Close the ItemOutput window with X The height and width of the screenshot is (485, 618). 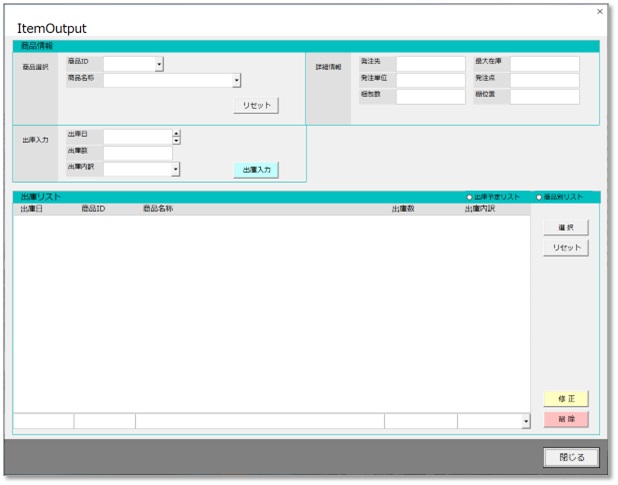(600, 12)
